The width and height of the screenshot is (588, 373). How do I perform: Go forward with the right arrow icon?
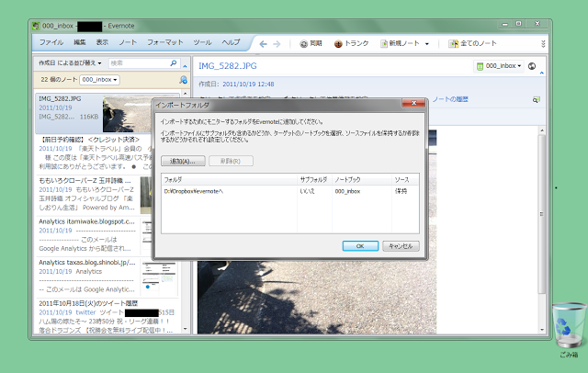tap(277, 44)
